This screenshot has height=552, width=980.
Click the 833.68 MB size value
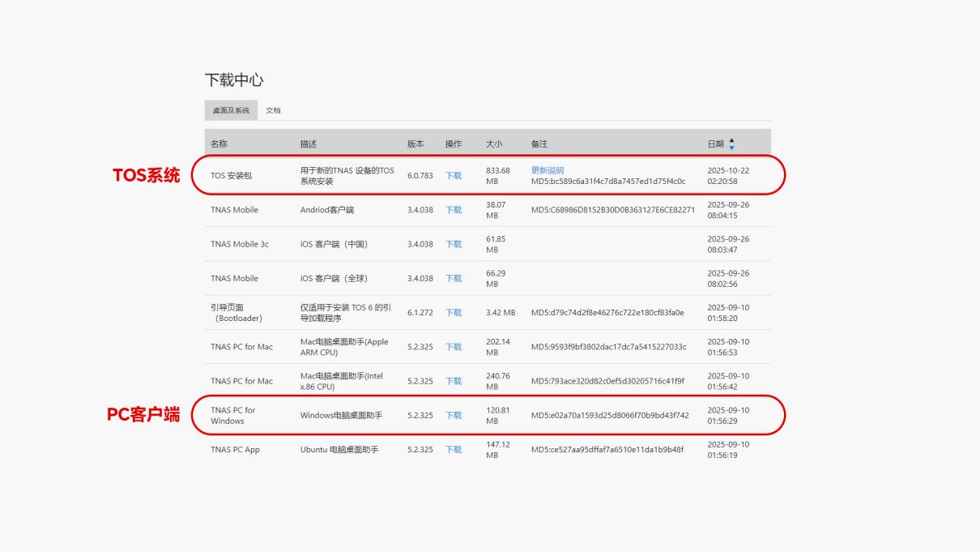point(498,176)
